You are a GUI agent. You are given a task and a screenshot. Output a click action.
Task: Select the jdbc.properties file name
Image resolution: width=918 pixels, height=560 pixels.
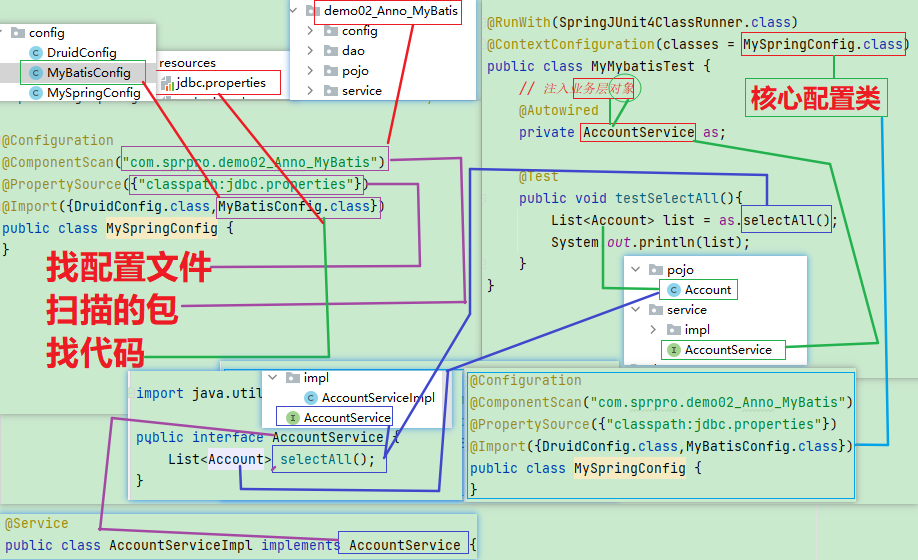coord(221,83)
